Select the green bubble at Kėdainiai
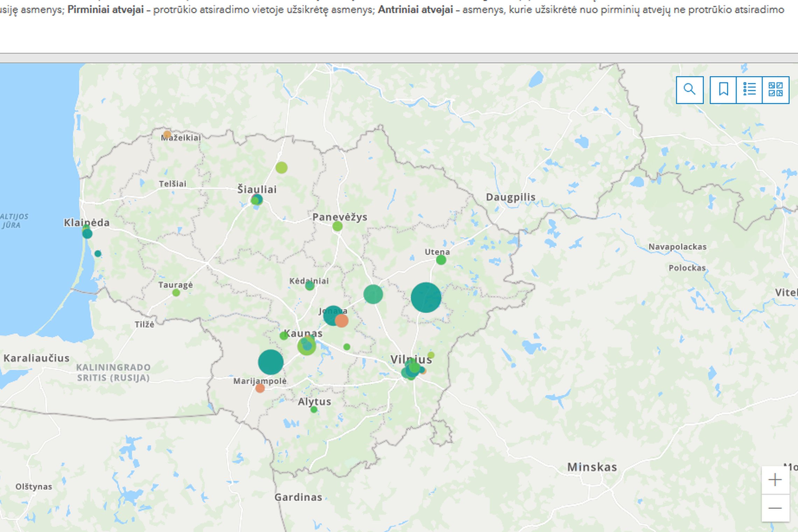This screenshot has width=798, height=532. point(310,286)
